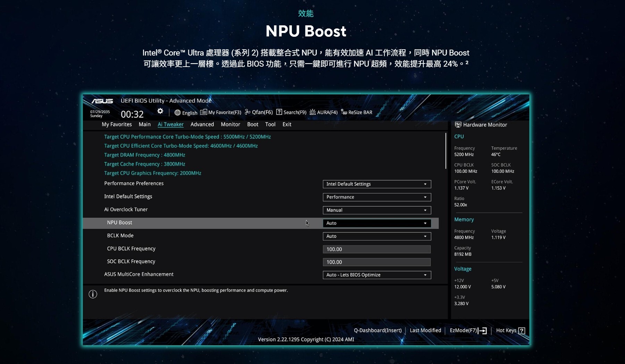Open the BCLK Mode dropdown
The image size is (625, 364).
pos(377,236)
